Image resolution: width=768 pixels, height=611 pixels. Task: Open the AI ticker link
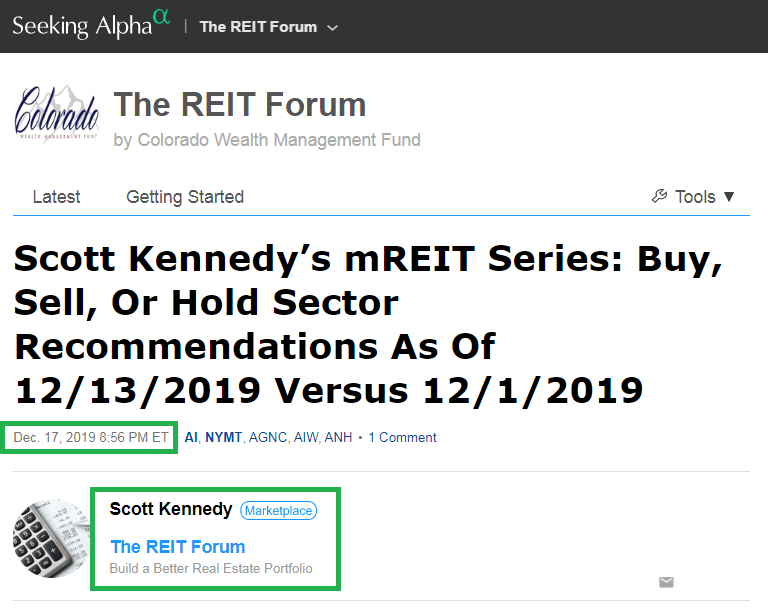coord(191,437)
